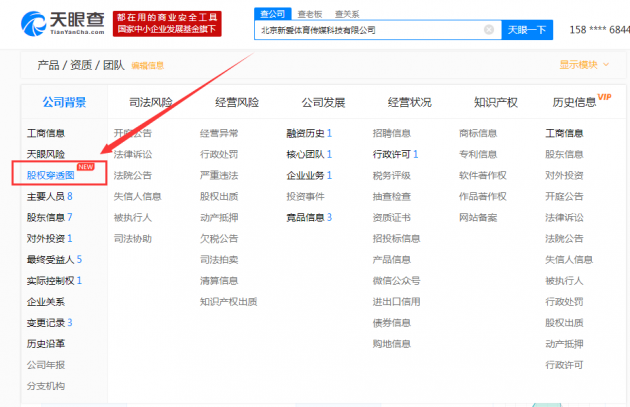630x407 pixels.
Task: Open 核心团队 1 item
Action: 309,154
